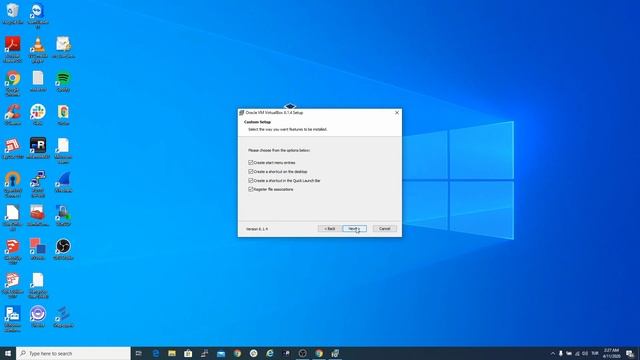Viewport: 640px width, 360px height.
Task: Toggle the Register file associations checkbox
Action: pyautogui.click(x=251, y=189)
